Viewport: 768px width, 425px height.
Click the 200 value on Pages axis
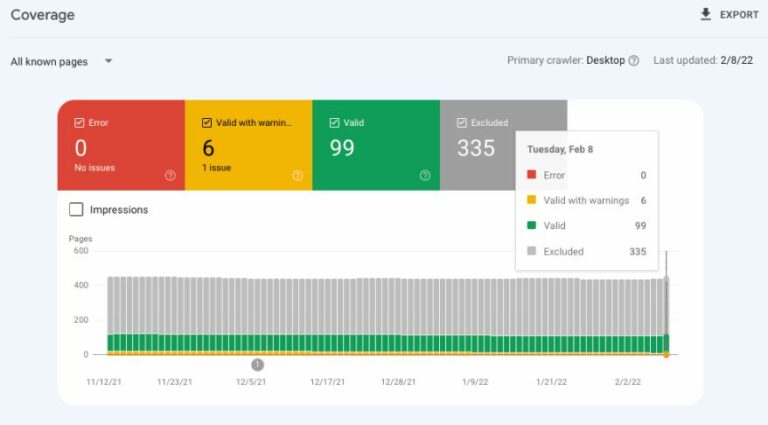[x=81, y=320]
